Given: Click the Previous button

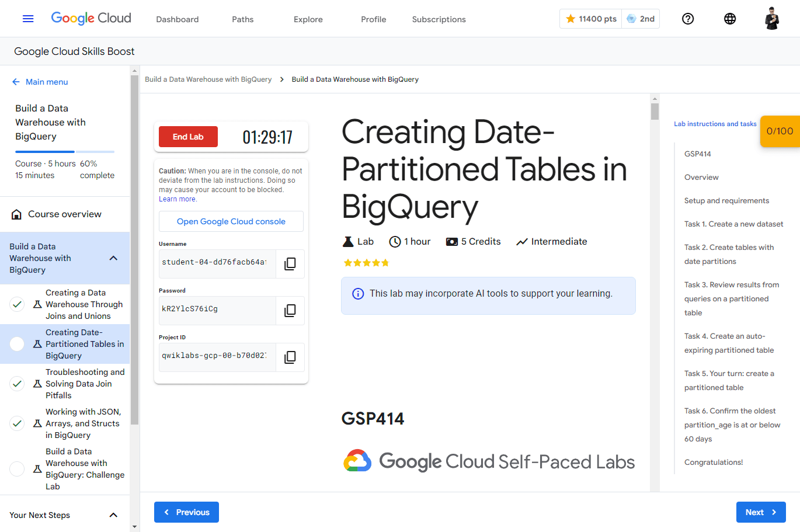Looking at the screenshot, I should (x=186, y=512).
